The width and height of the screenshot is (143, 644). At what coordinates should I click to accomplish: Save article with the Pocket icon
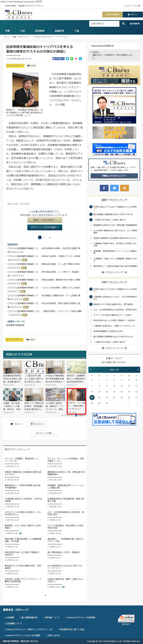[x=76, y=58]
